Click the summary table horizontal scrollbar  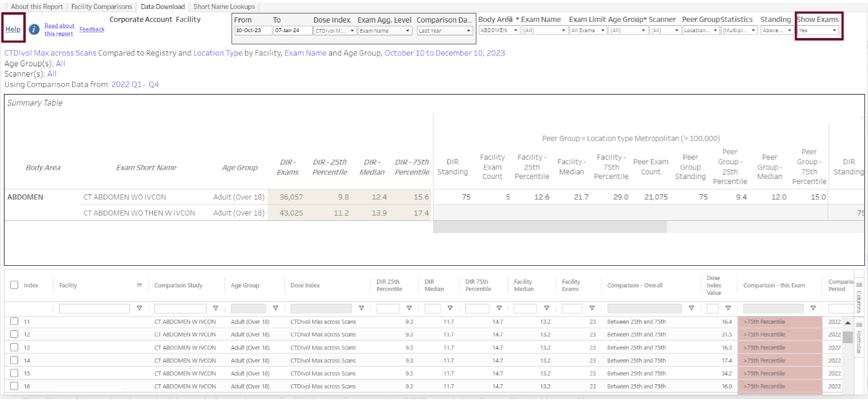550,227
